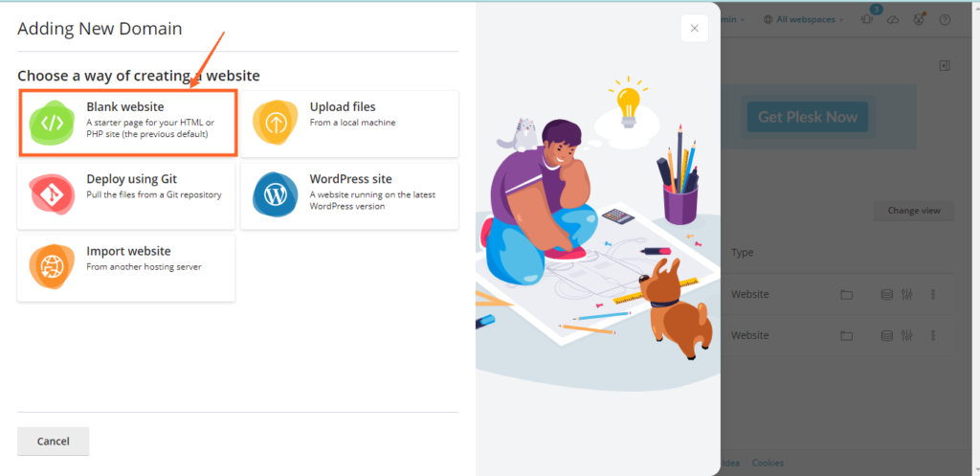Choose the Deploy using Git icon

52,195
